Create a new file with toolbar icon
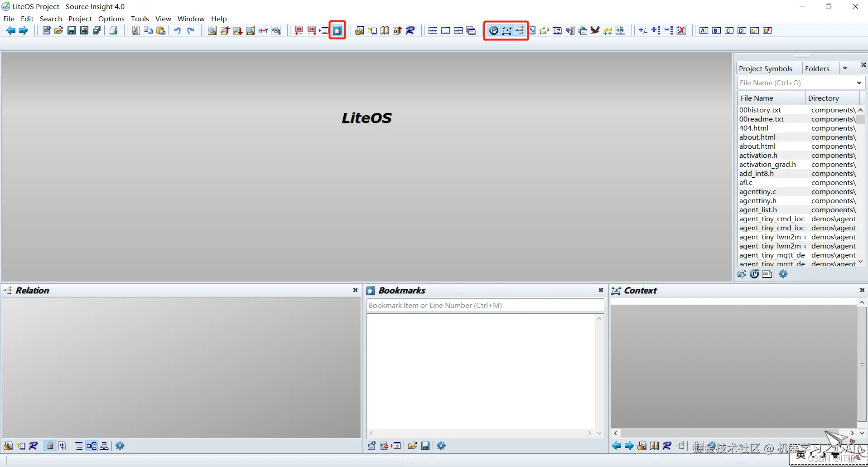The image size is (868, 467). point(46,30)
